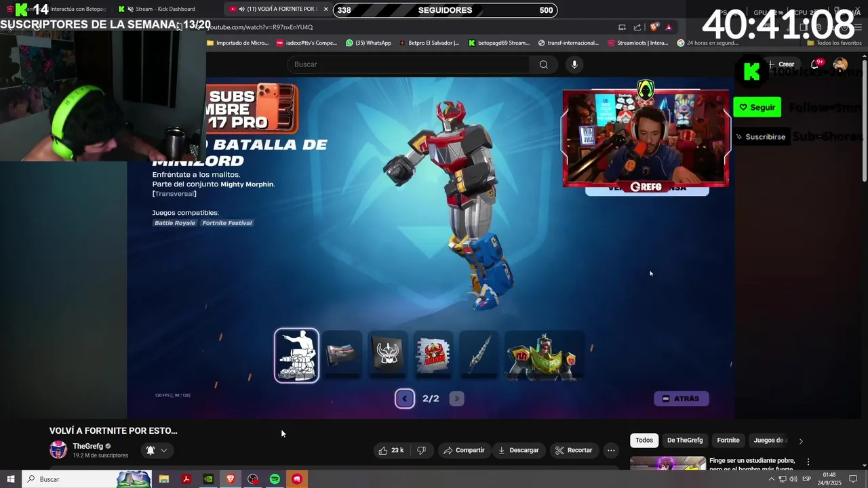Open (35) WhatsApp bookmark
This screenshot has height=488, width=868.
pos(368,43)
